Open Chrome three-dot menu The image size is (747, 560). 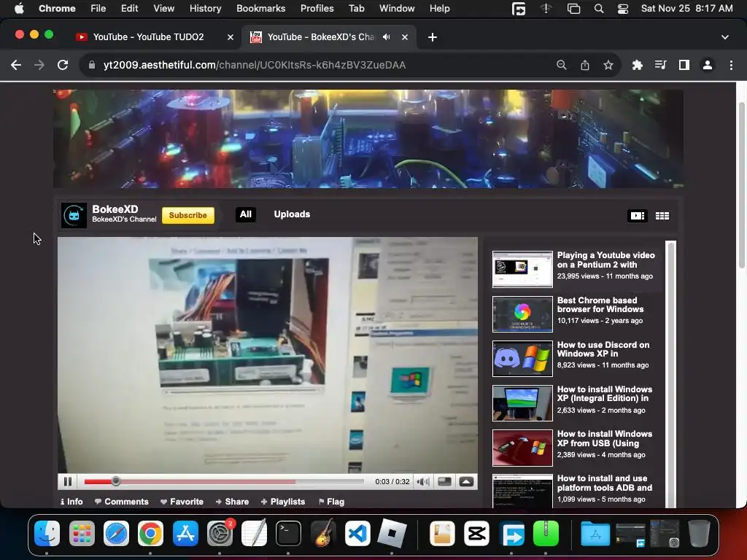click(731, 65)
